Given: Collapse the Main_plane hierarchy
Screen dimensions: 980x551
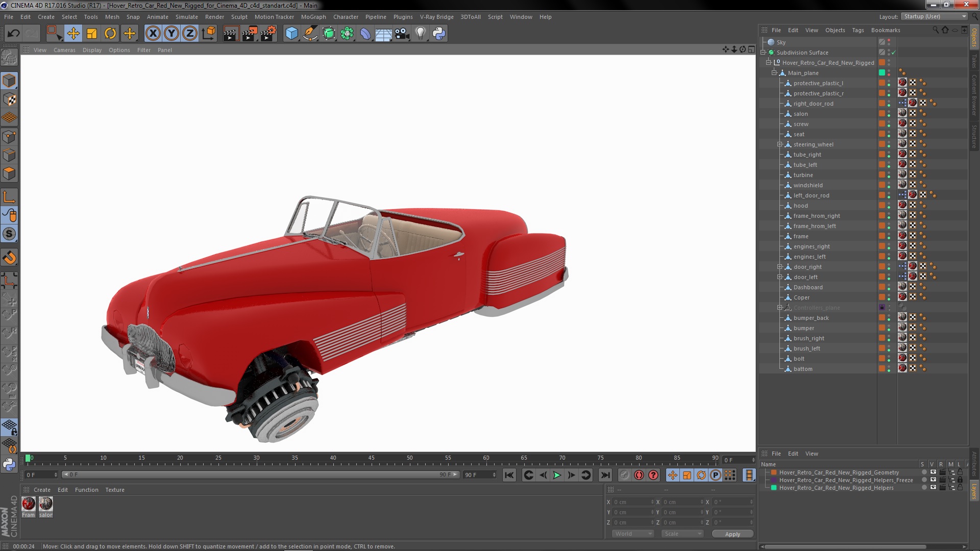Looking at the screenshot, I should point(774,73).
